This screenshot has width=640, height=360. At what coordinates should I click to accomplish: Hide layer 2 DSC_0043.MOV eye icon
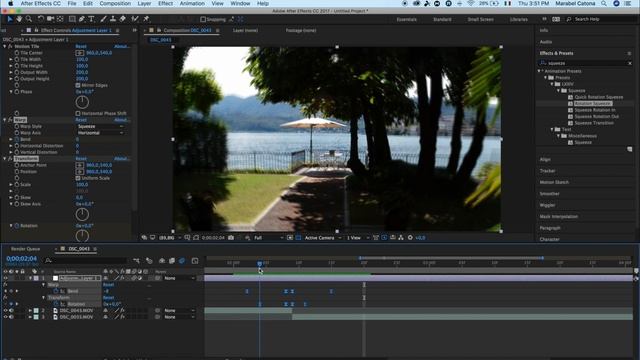[5, 311]
